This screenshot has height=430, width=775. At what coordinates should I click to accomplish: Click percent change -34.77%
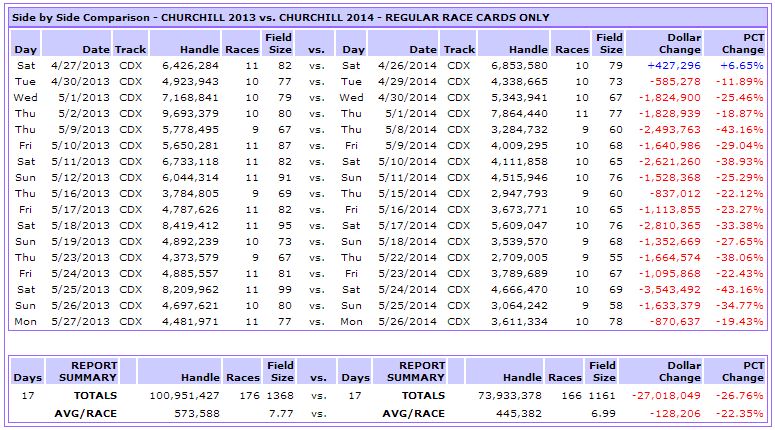(739, 305)
